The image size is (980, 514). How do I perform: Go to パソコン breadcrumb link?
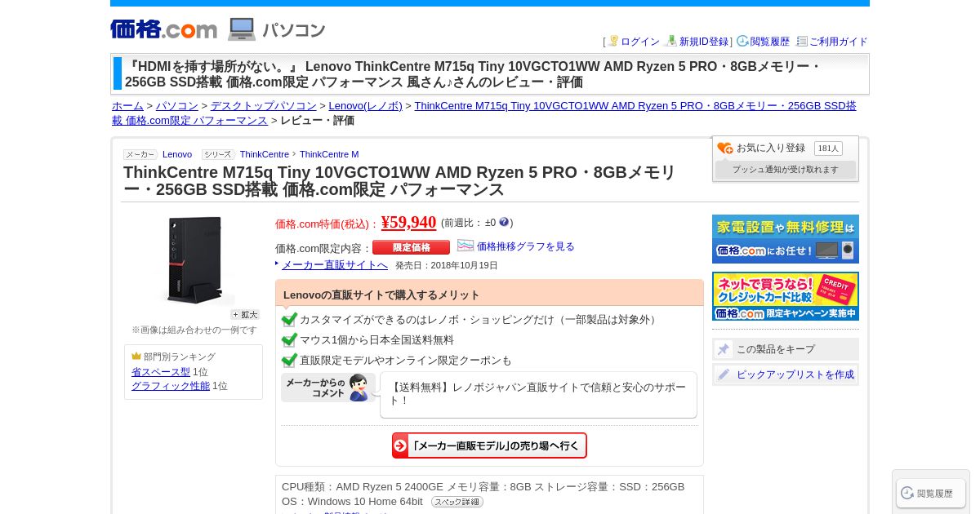(177, 105)
